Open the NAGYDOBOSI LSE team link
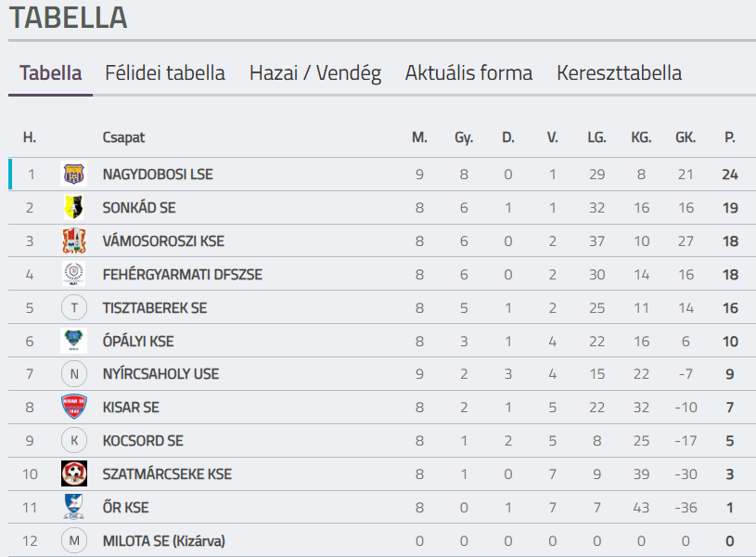This screenshot has height=557, width=756. 158,175
